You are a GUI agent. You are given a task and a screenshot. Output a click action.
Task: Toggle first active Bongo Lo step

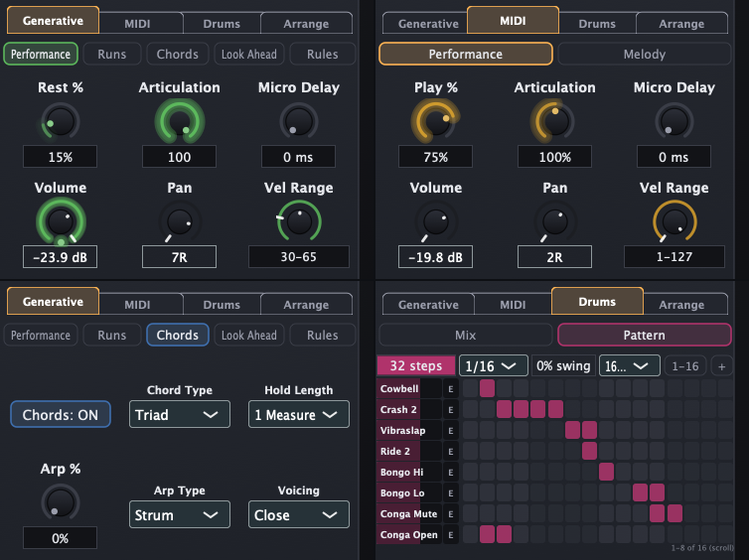(x=640, y=492)
